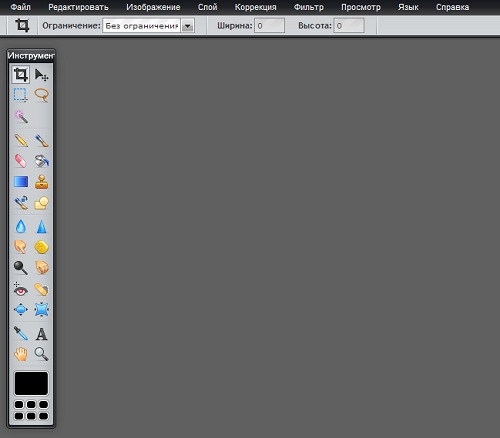Choose the Blur droplet tool
Viewport: 500px width, 438px height.
coord(21,226)
